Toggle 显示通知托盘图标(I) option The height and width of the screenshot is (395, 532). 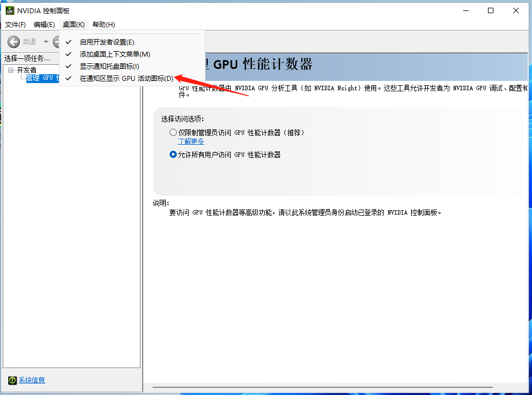(132, 66)
